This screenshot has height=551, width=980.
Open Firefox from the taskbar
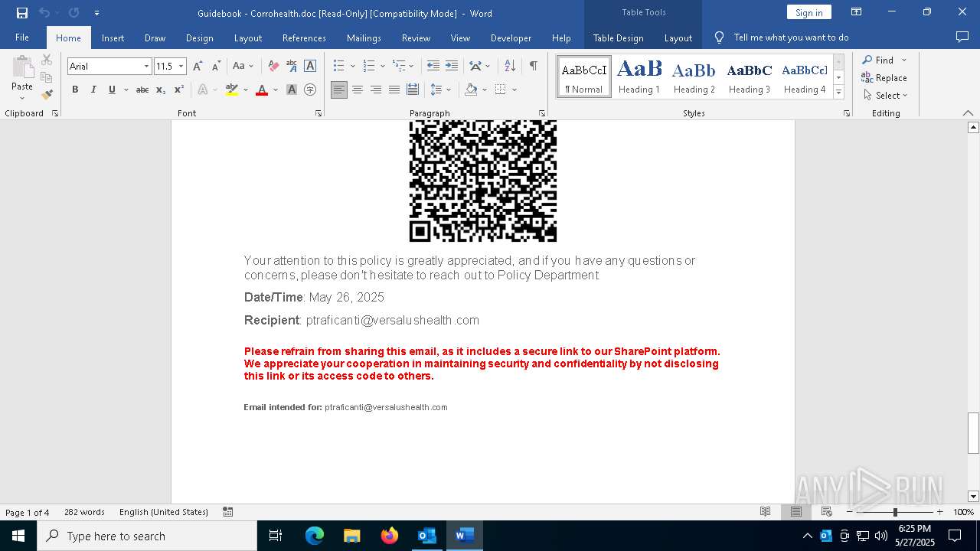390,536
